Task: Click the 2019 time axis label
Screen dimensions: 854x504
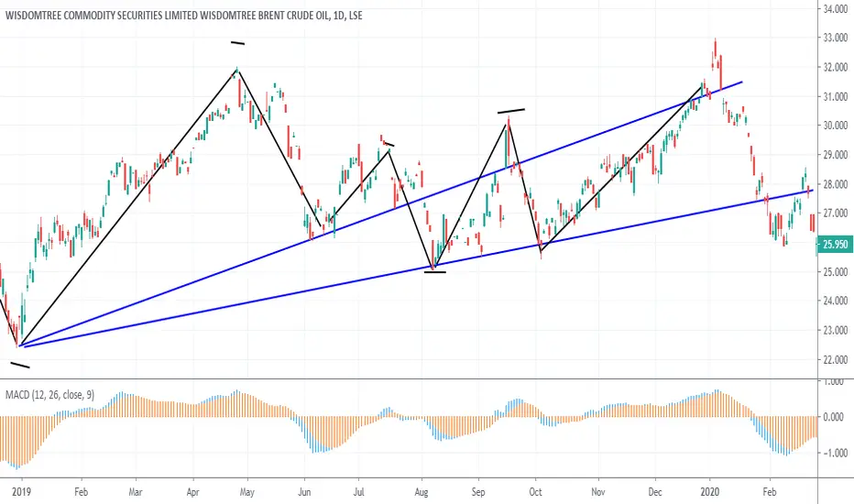Action: 21,492
